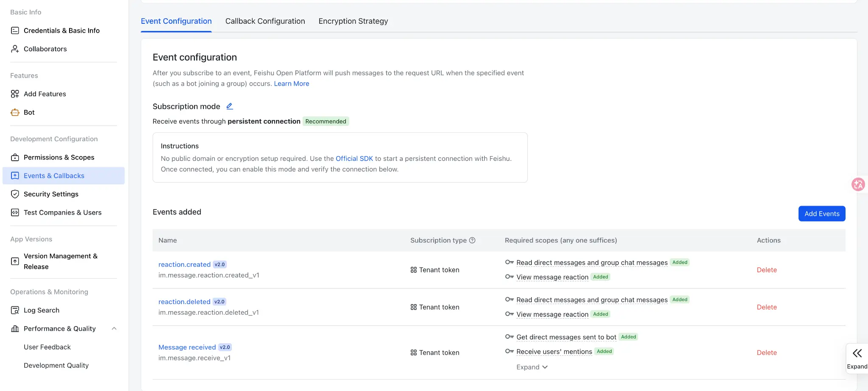868x391 pixels.
Task: Click Tenant token icon in reaction.deleted row
Action: [x=414, y=307]
